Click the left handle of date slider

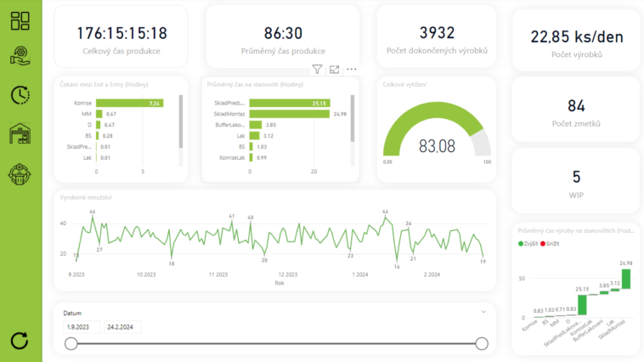point(71,343)
